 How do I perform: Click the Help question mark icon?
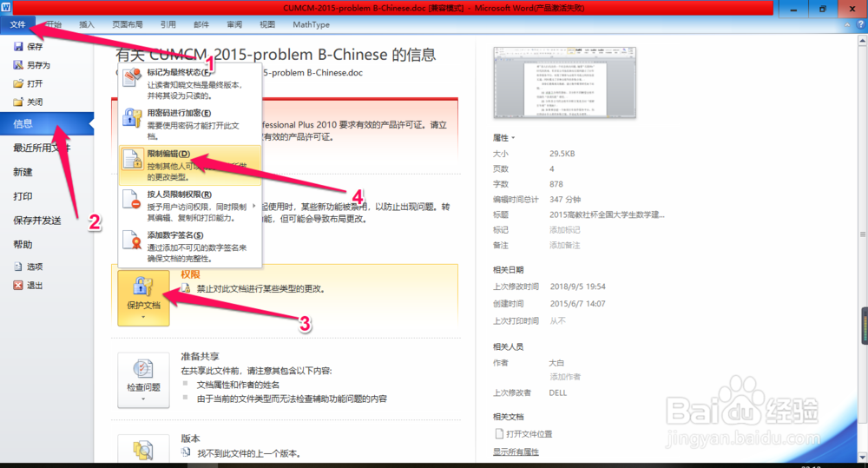861,25
